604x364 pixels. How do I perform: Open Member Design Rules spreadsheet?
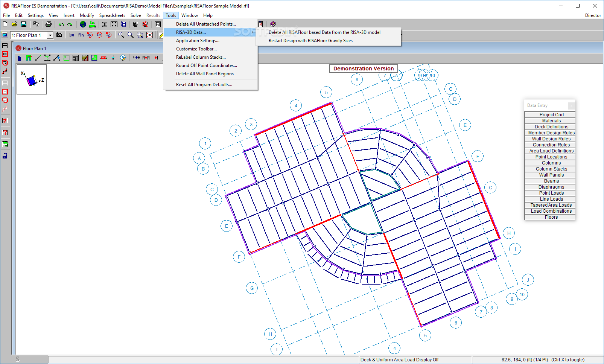tap(550, 133)
